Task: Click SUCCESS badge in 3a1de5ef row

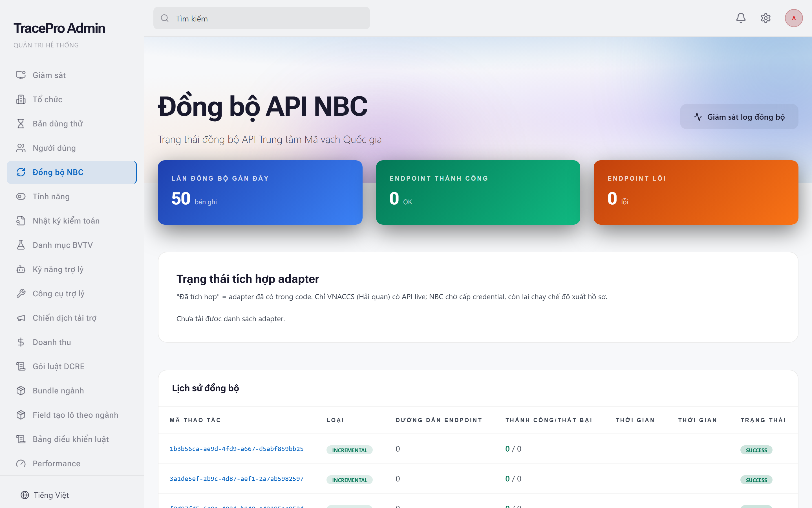Action: [756, 480]
